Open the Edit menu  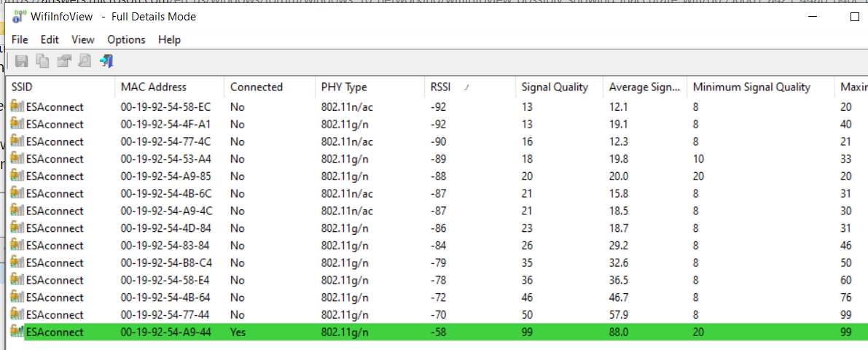pos(50,39)
